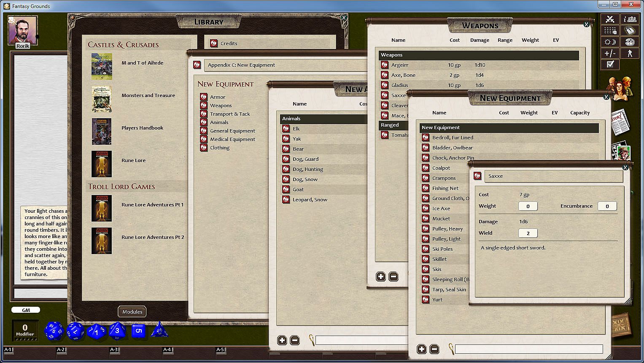Click the info people icon in toolbar
The image size is (644, 363).
pos(630,19)
